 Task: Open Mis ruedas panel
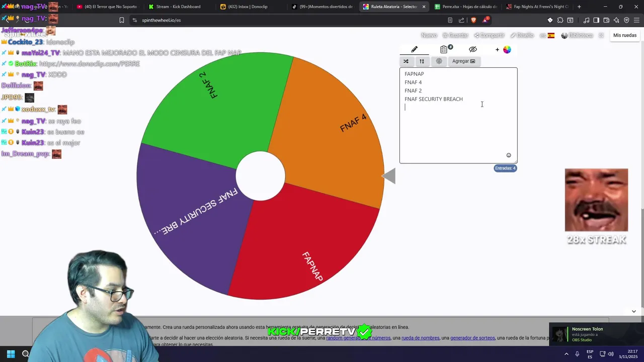pyautogui.click(x=625, y=35)
